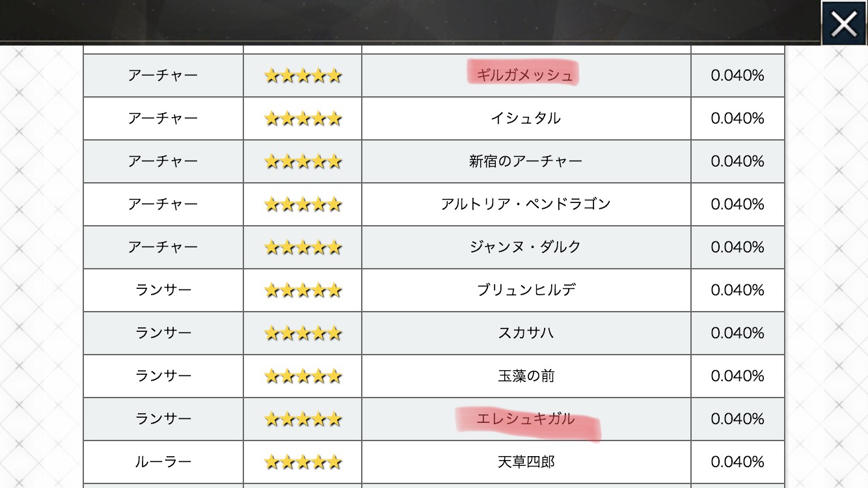
Task: Select the highlighted エレシュキガル name
Action: [x=525, y=419]
